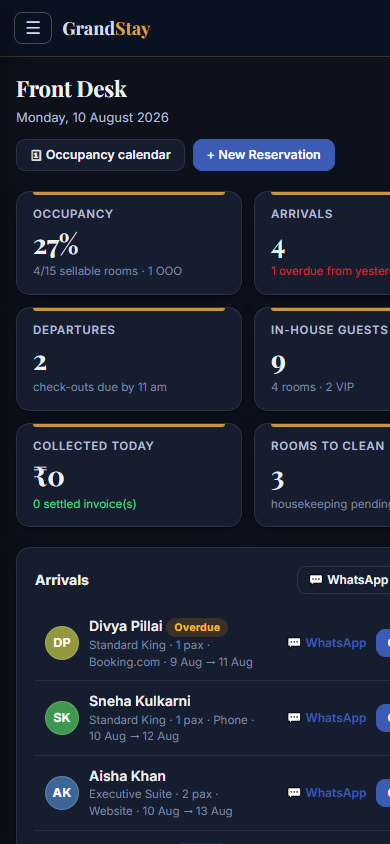Click the WhatsApp button in Arrivals header

(344, 580)
